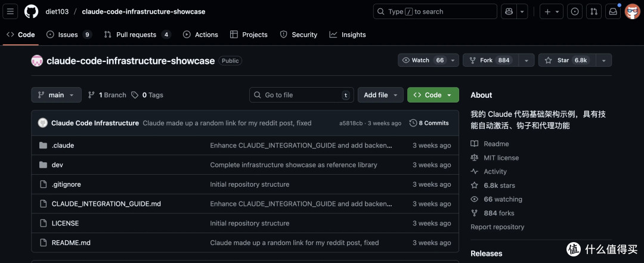
Task: Go to GitHub home via Octocat logo
Action: pyautogui.click(x=31, y=11)
